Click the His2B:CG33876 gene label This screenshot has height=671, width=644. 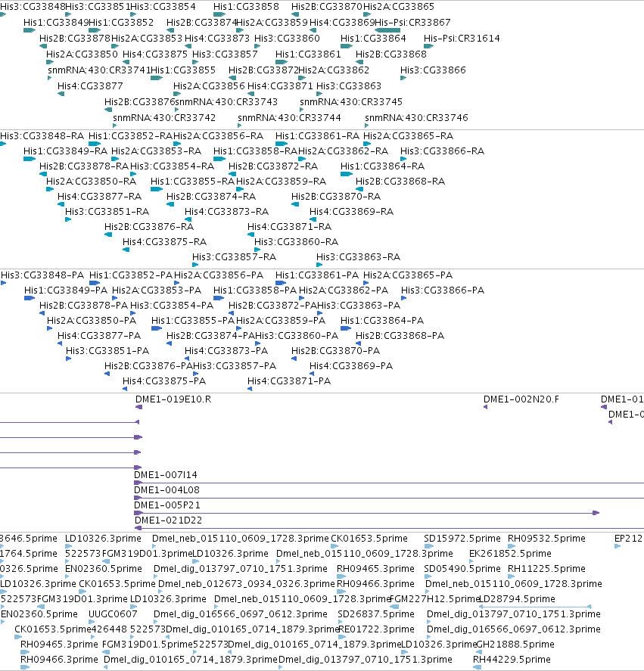139,101
